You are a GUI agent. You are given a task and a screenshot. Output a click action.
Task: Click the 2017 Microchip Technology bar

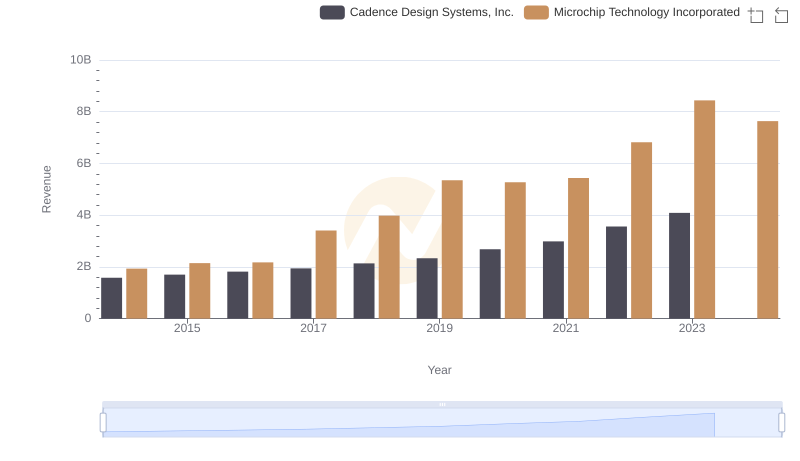pyautogui.click(x=326, y=275)
